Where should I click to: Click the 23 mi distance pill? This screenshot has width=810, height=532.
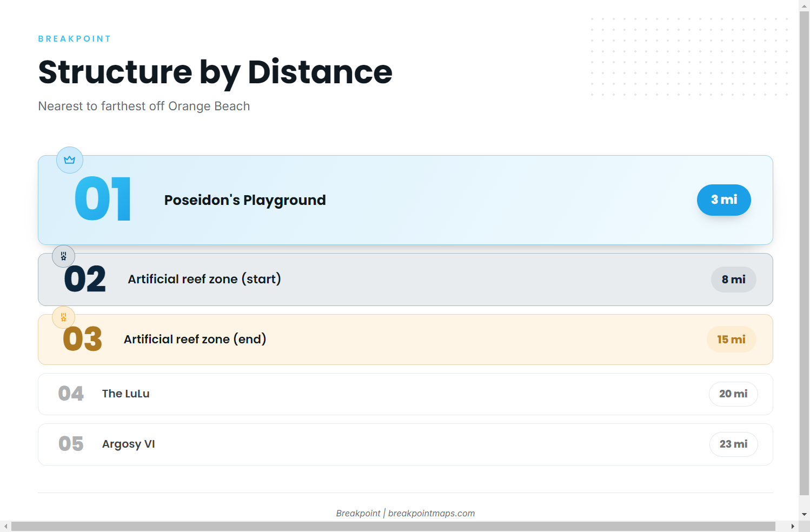734,444
